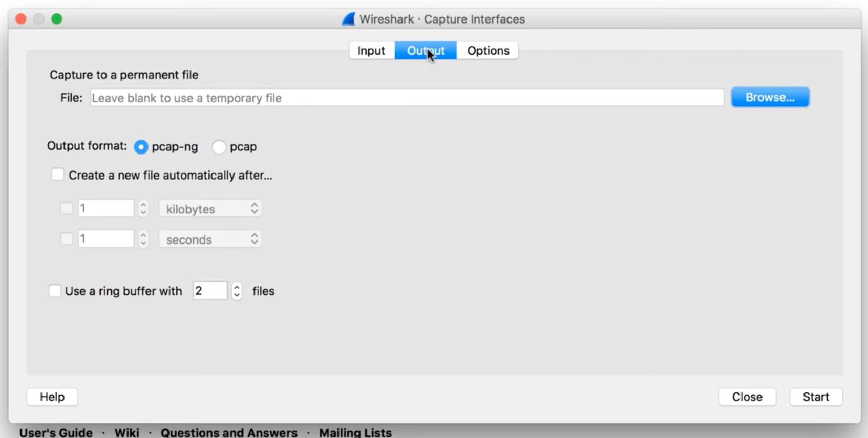Viewport: 868px width, 438px height.
Task: Click the seconds value field
Action: click(x=106, y=239)
